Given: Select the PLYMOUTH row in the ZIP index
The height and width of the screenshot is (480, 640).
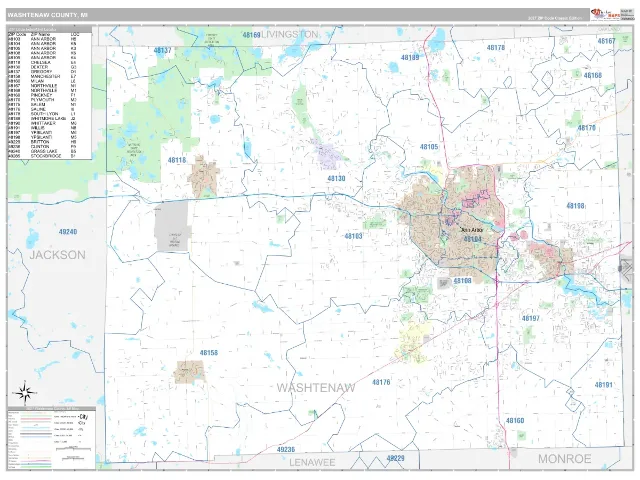Looking at the screenshot, I should coord(42,100).
